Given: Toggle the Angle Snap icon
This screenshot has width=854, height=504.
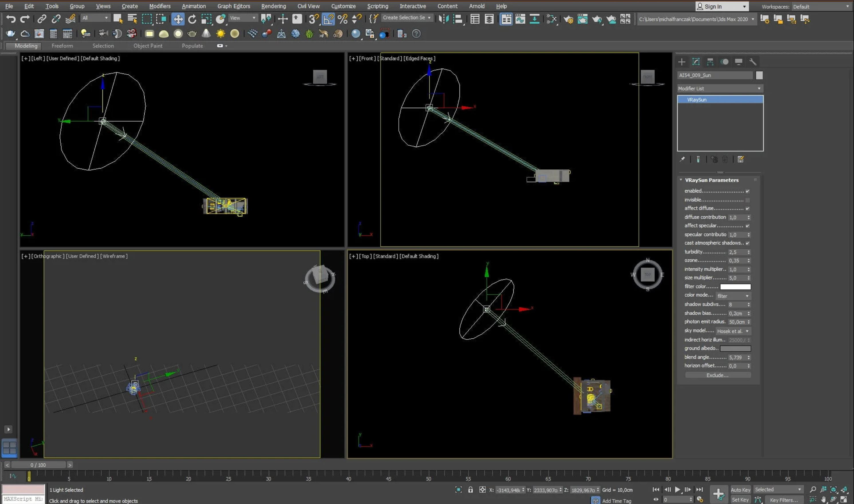Looking at the screenshot, I should (328, 19).
